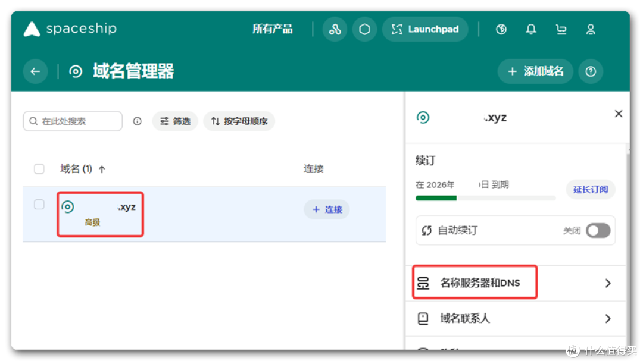Click the 高级 label under domain
The width and height of the screenshot is (643, 364).
[x=92, y=222]
